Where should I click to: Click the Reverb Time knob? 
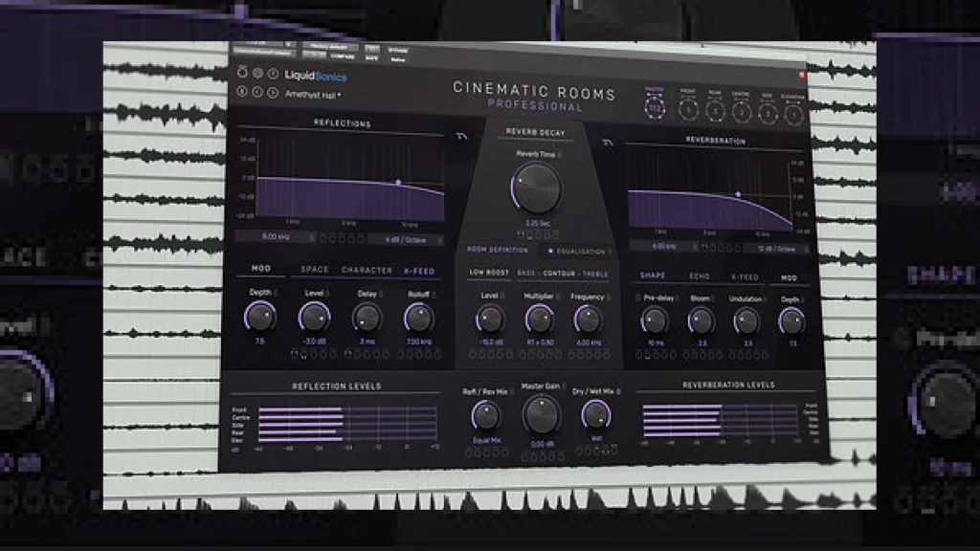click(x=536, y=188)
